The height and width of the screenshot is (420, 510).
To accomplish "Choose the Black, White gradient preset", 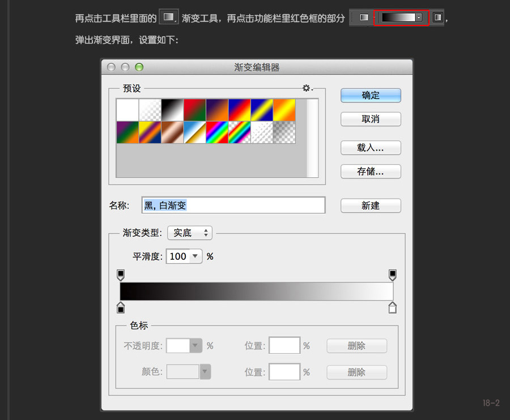I will coord(172,110).
